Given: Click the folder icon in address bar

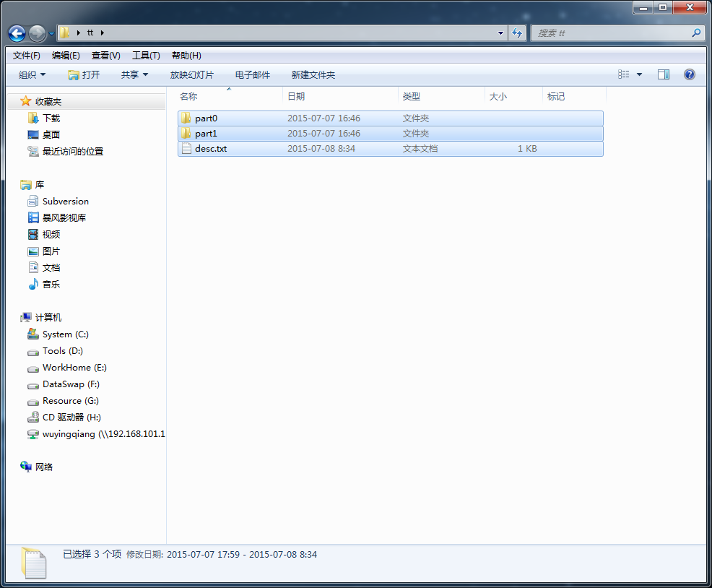Looking at the screenshot, I should click(x=64, y=33).
